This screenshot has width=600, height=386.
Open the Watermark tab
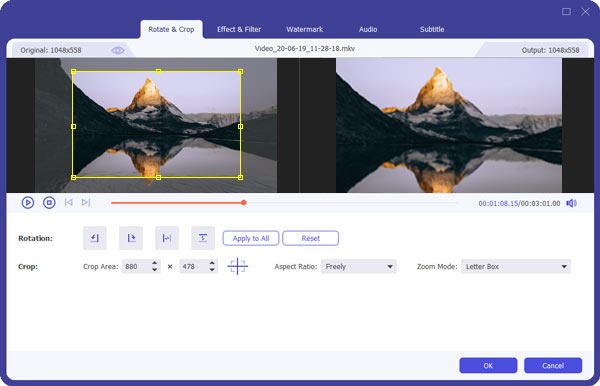(x=305, y=29)
